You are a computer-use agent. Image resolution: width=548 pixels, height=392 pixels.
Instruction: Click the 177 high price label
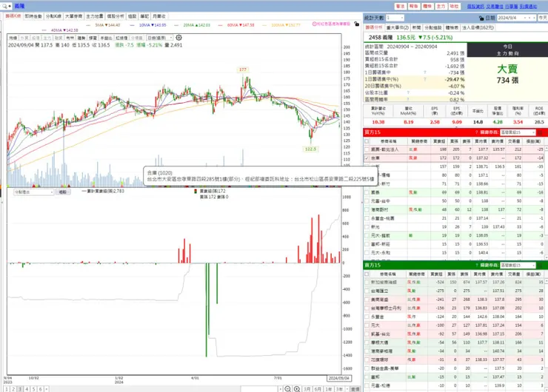[x=243, y=70]
